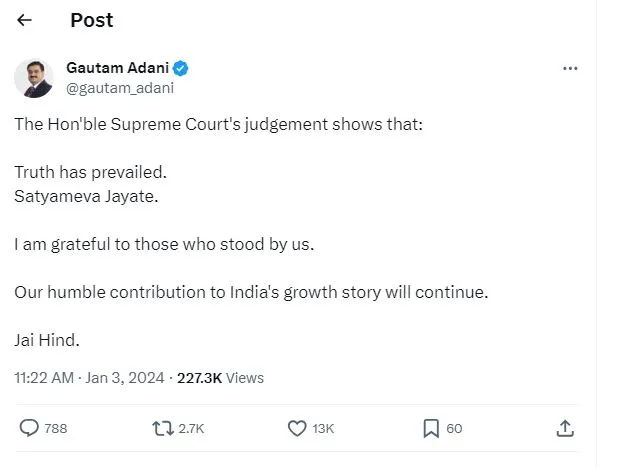This screenshot has width=625, height=468.
Task: Share the post via the share icon
Action: click(565, 428)
